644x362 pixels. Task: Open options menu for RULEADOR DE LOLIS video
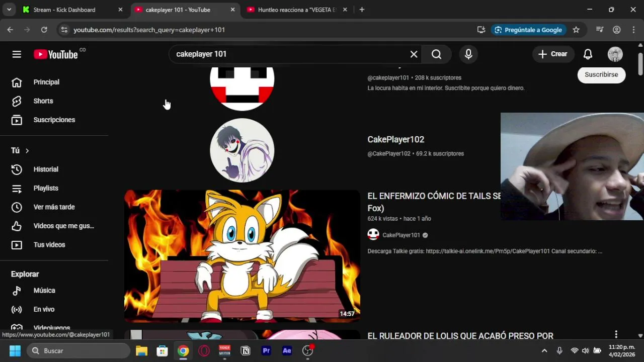point(616,334)
